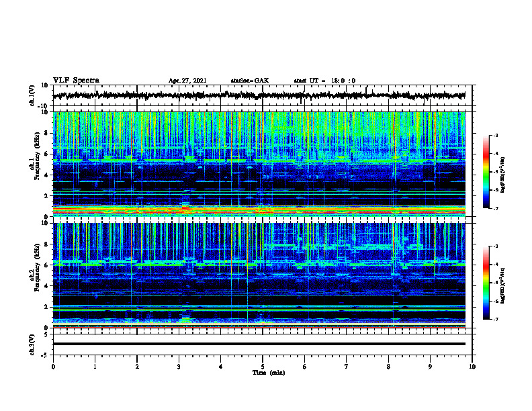Click the log(PSD) label beside ch.2 color bar
Viewport: 532px width, 411px height.
[x=503, y=285]
